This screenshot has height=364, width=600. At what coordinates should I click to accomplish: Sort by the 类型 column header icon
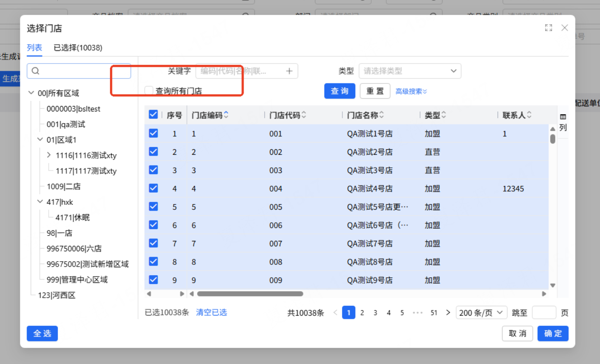click(443, 115)
